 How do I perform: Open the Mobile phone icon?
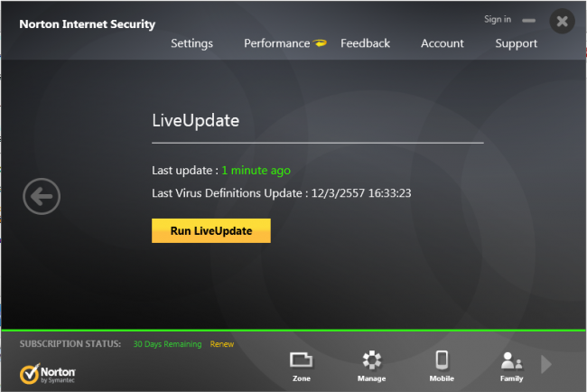442,366
